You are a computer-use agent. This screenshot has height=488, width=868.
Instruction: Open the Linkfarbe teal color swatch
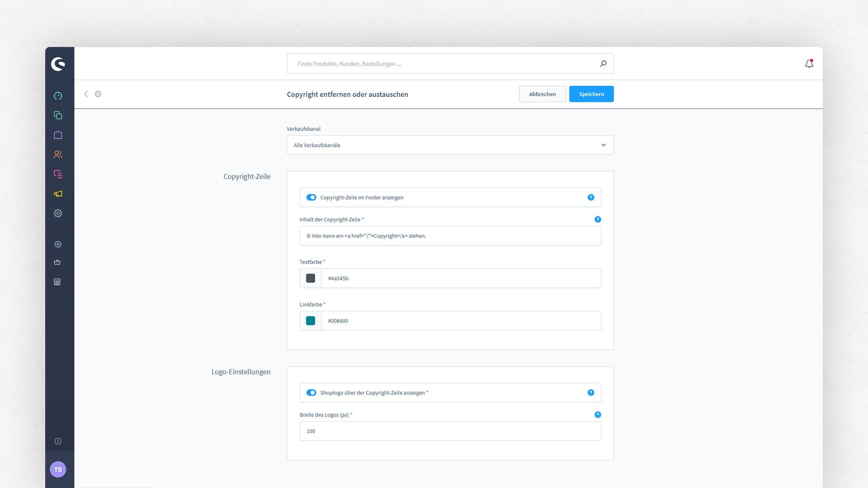(311, 321)
